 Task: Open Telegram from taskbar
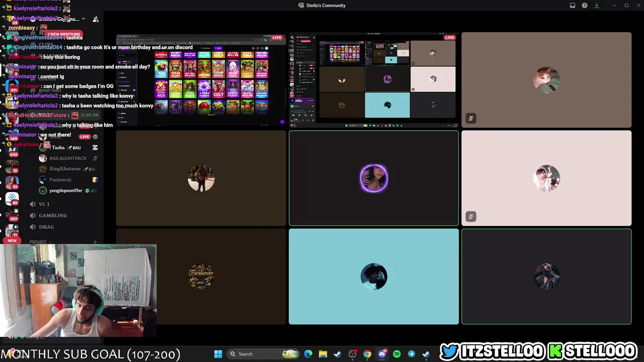coord(412,354)
